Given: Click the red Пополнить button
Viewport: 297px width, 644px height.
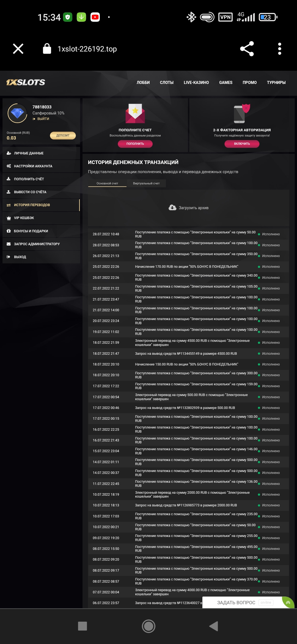Looking at the screenshot, I should pyautogui.click(x=135, y=144).
